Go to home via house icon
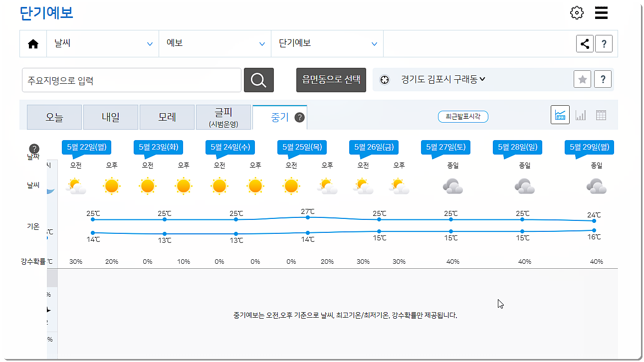644x362 pixels. pyautogui.click(x=33, y=44)
